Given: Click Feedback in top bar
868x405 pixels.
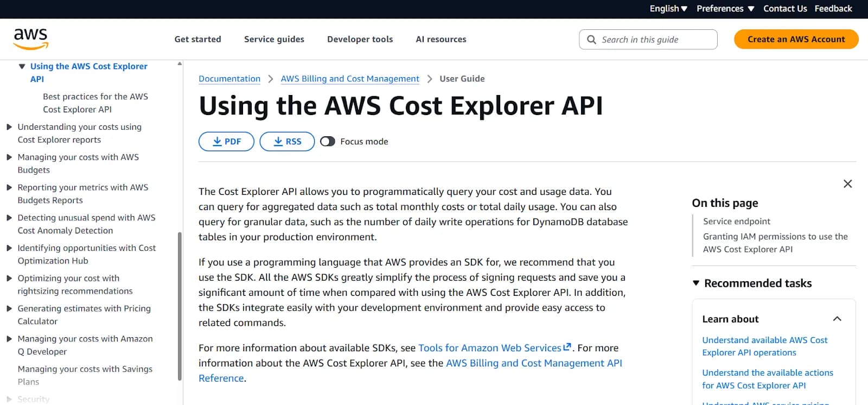Looking at the screenshot, I should 833,9.
